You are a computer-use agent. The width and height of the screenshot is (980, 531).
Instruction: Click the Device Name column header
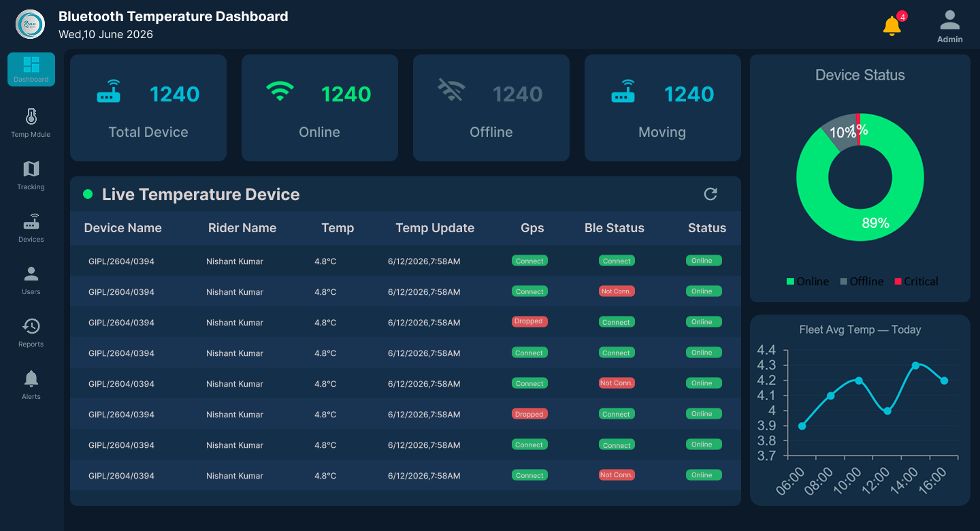pyautogui.click(x=122, y=228)
